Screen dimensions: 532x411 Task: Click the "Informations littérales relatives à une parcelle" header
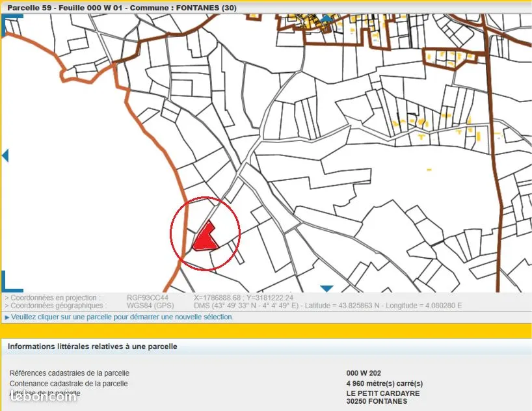coord(92,347)
